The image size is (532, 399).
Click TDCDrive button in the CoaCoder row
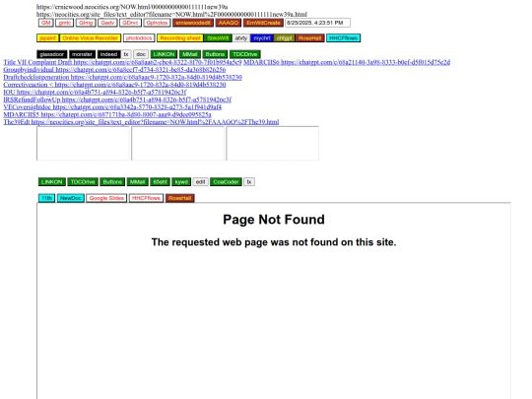tap(83, 182)
